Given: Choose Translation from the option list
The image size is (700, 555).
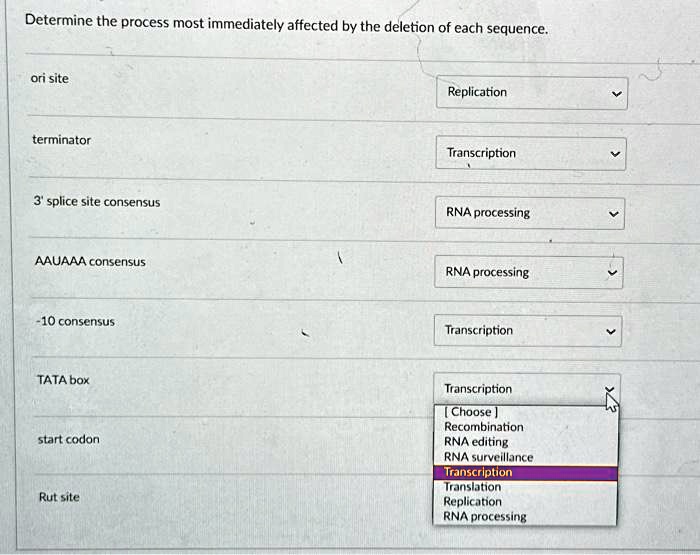Looking at the screenshot, I should click(x=473, y=487).
